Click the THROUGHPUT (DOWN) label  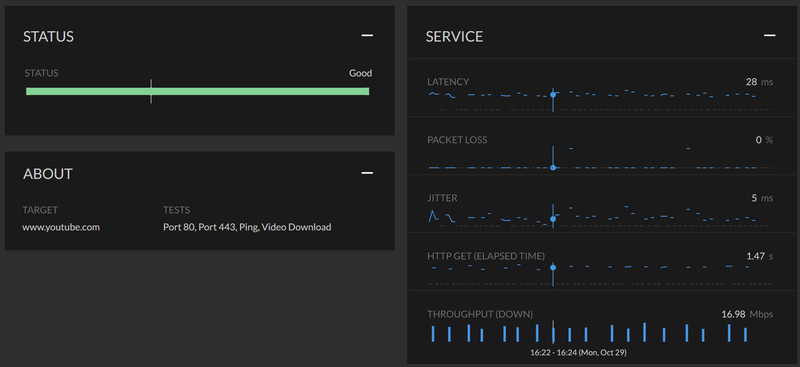click(x=480, y=314)
